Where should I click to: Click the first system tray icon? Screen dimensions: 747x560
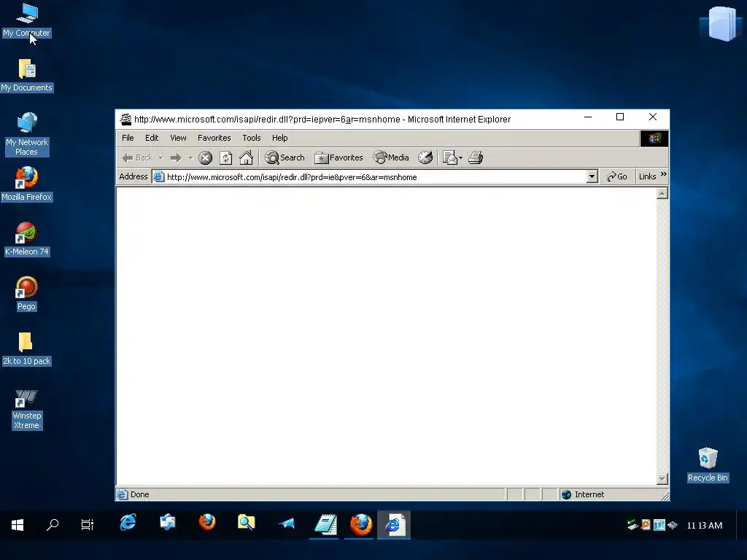click(632, 525)
